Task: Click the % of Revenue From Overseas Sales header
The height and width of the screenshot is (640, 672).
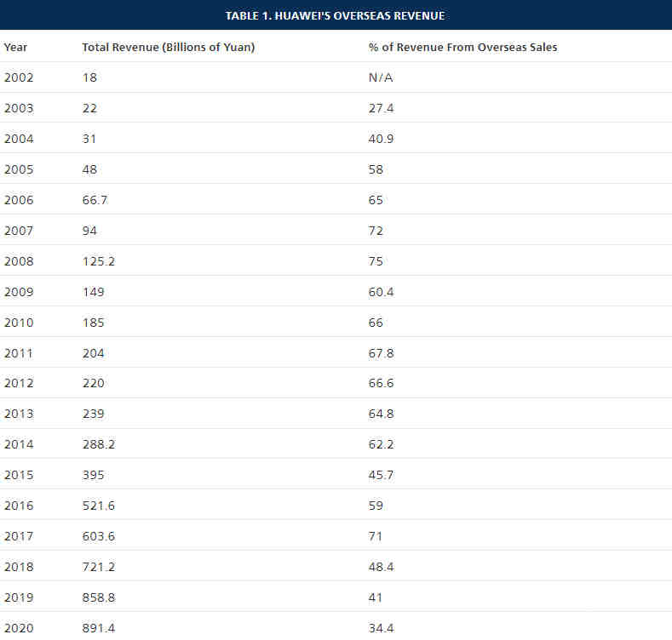Action: (x=462, y=47)
